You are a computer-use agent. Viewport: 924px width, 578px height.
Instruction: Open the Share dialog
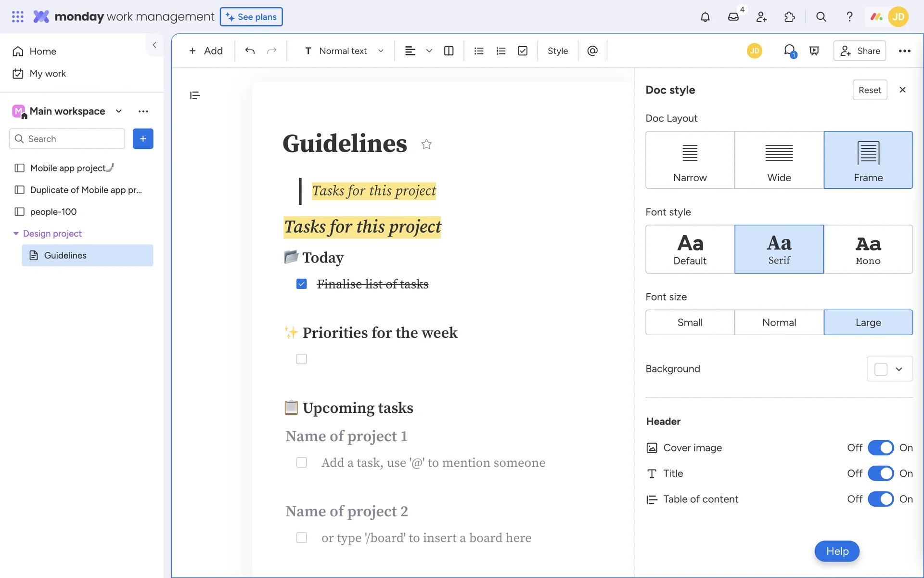point(860,51)
